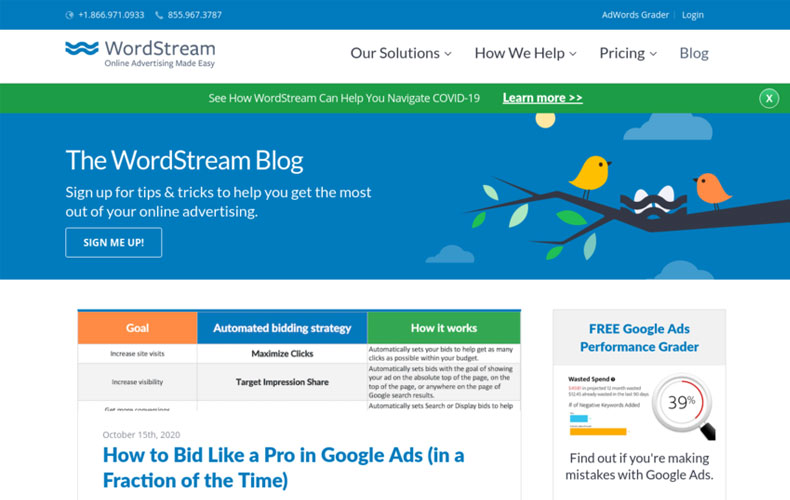Click the magnifying glass 39% grader graphic
790x500 pixels.
(683, 406)
